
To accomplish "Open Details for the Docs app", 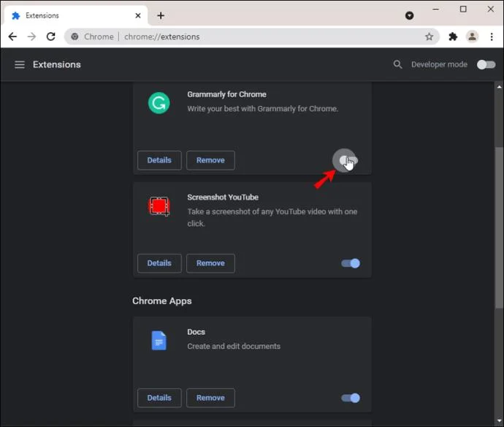I will tap(159, 398).
